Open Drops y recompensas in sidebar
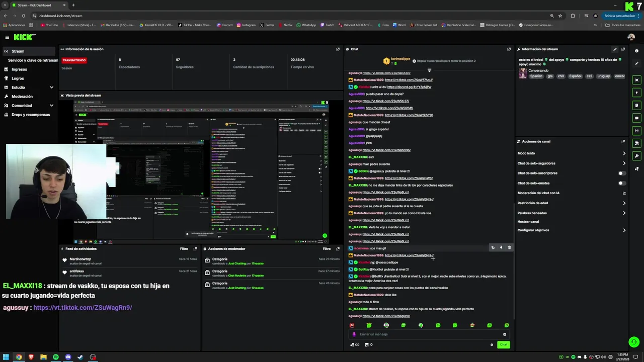 [x=31, y=115]
